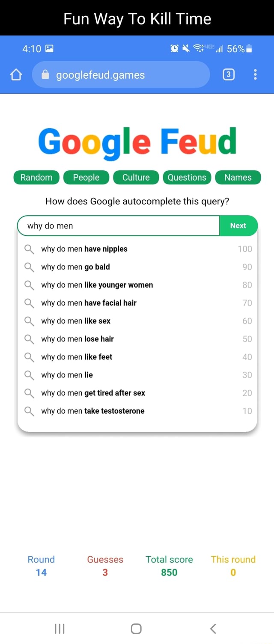
Task: Open the tab switcher showing 3 tabs
Action: tap(229, 75)
